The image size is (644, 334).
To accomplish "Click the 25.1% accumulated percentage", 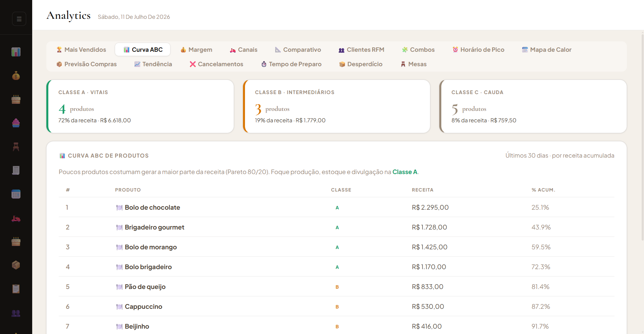I will pos(540,208).
